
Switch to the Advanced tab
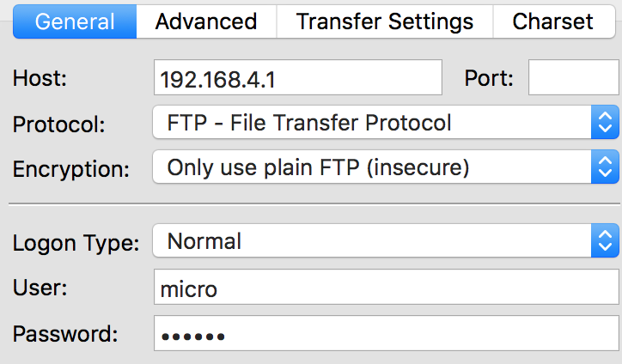coord(206,21)
